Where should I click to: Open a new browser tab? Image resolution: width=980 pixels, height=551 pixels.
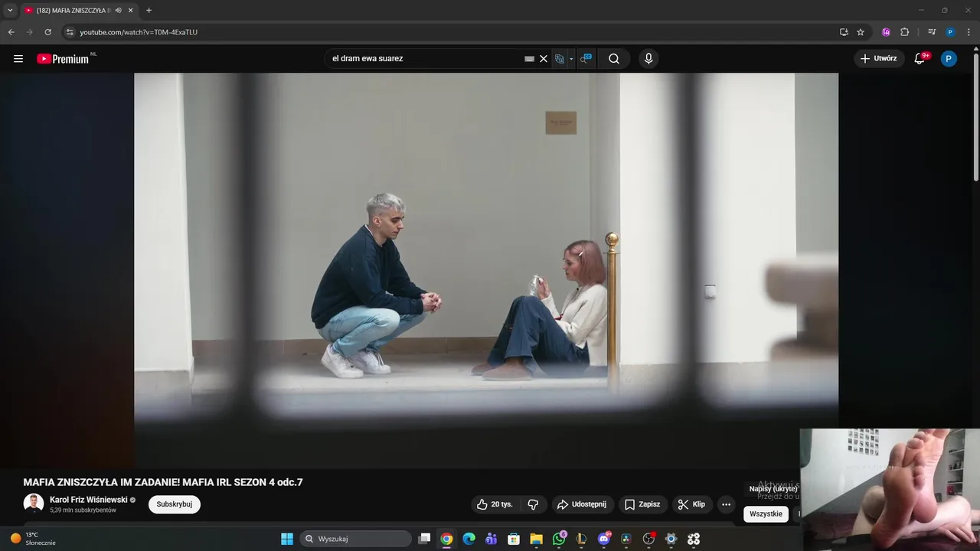point(149,11)
